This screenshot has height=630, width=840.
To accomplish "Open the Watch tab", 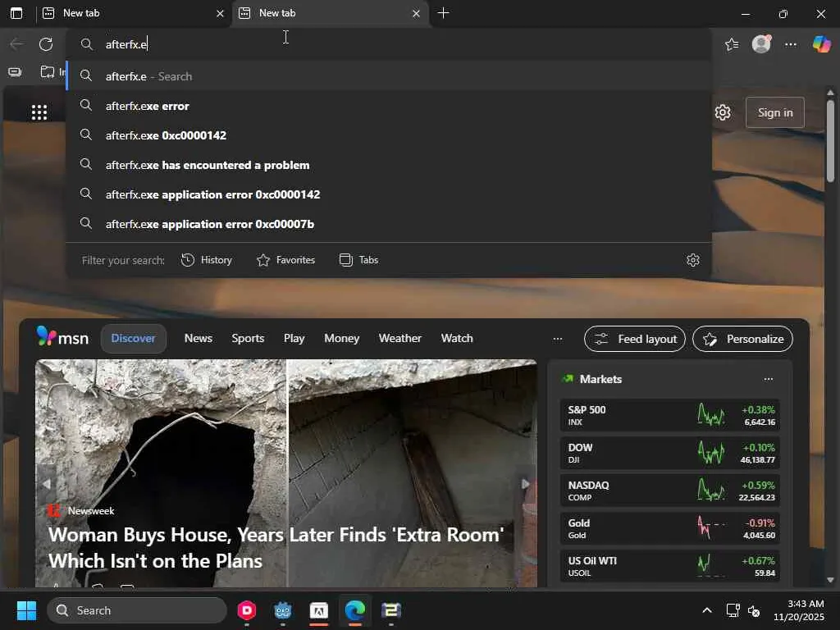I will (457, 339).
